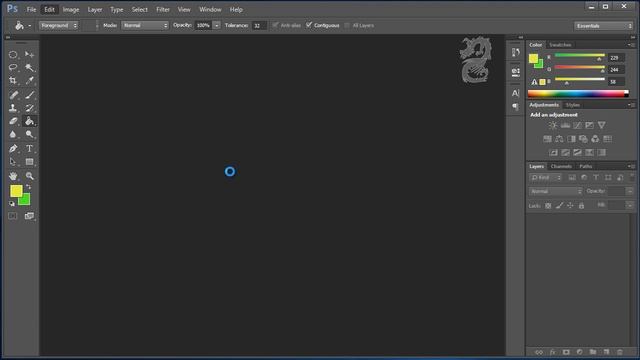Open the Opacity slider dropdown arrow

[x=217, y=25]
